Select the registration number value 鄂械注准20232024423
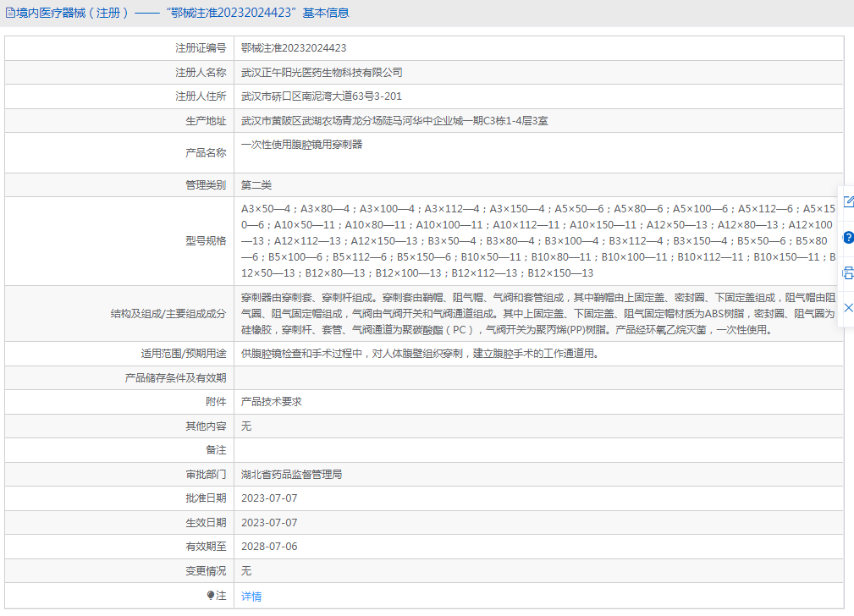The width and height of the screenshot is (854, 616). click(x=294, y=48)
